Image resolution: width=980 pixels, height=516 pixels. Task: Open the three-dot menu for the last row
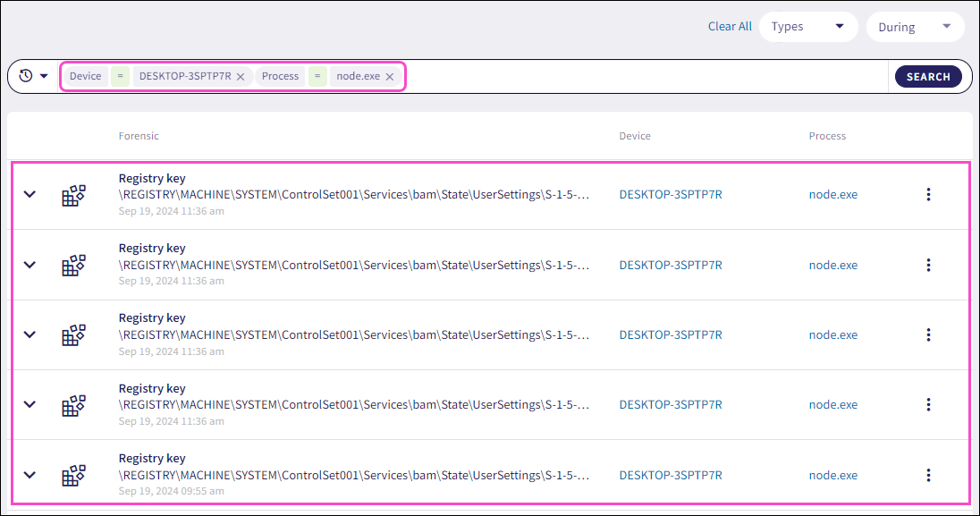(x=928, y=475)
